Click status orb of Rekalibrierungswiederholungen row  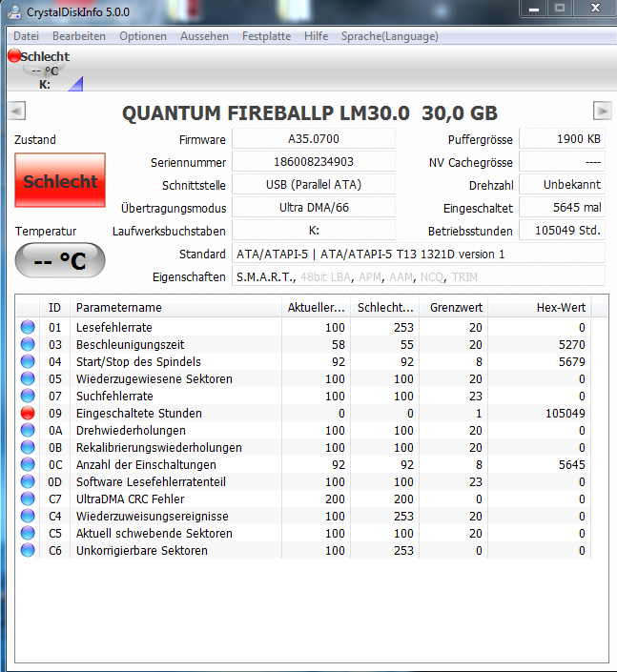click(28, 447)
